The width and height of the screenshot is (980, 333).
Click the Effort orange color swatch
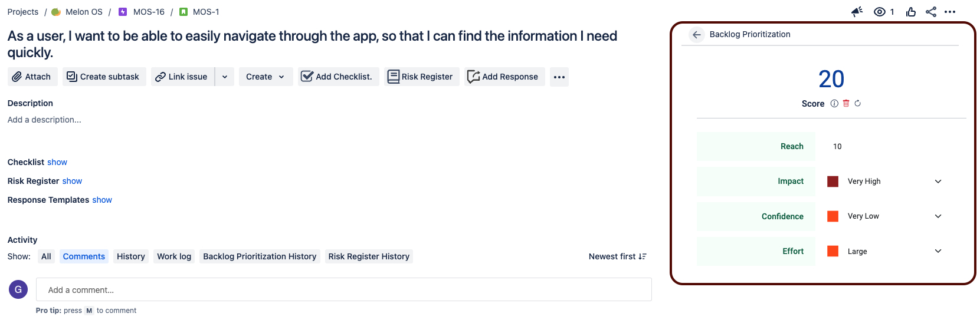pyautogui.click(x=833, y=251)
